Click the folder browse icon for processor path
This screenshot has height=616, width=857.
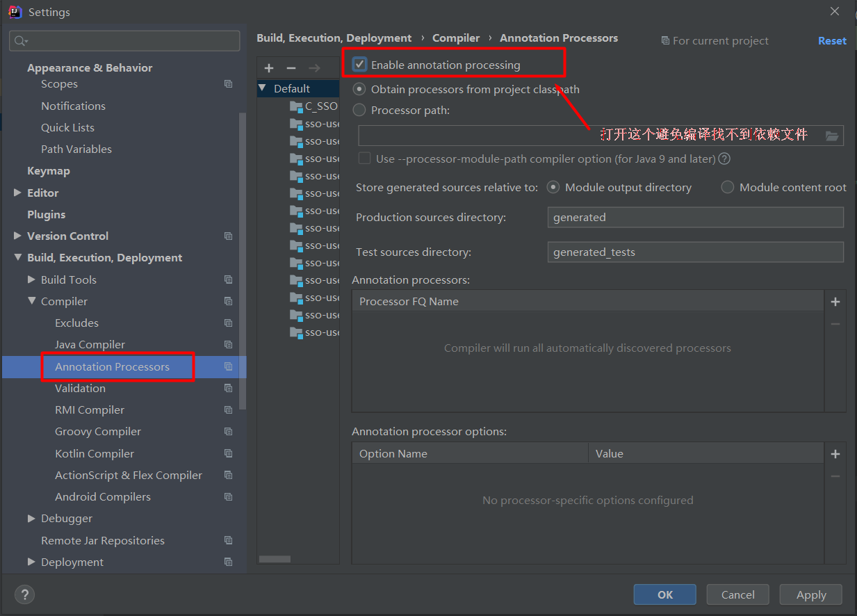[832, 136]
